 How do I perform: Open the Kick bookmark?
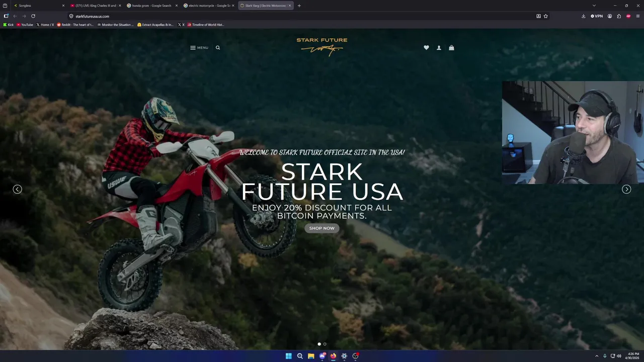(x=9, y=25)
